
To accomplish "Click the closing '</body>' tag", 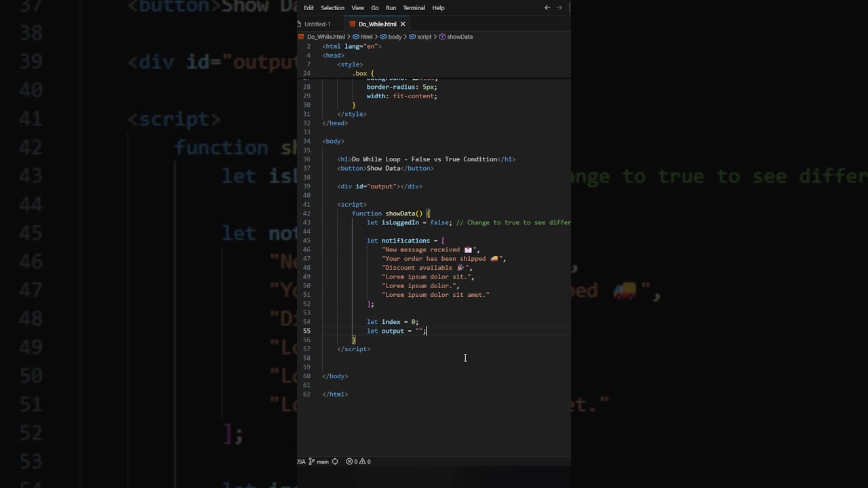I will coord(336,376).
